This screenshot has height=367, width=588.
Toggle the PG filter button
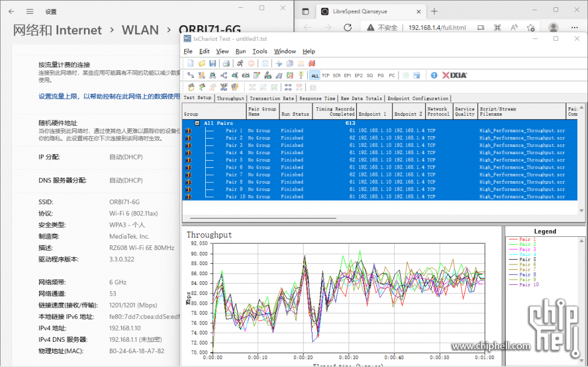pos(380,76)
